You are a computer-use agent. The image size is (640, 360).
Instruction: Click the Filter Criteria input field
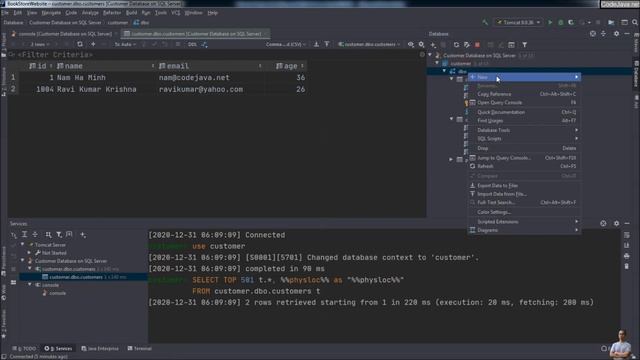click(216, 55)
